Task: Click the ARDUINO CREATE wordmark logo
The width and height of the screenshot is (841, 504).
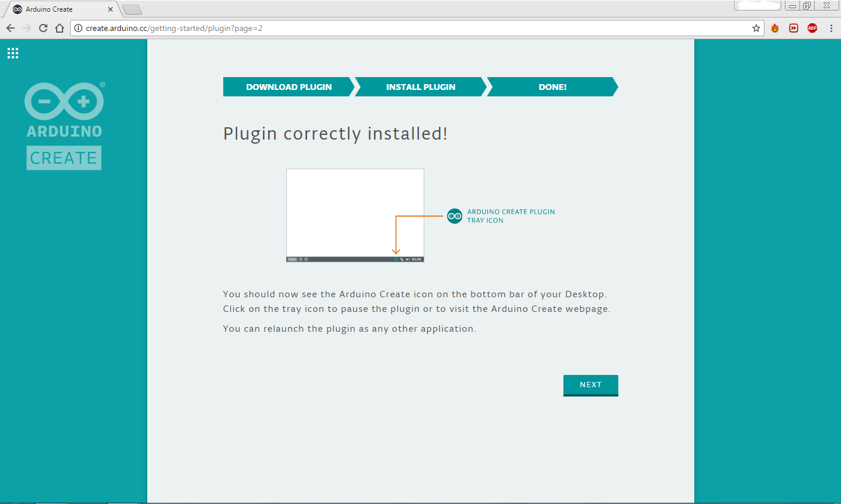Action: click(64, 157)
